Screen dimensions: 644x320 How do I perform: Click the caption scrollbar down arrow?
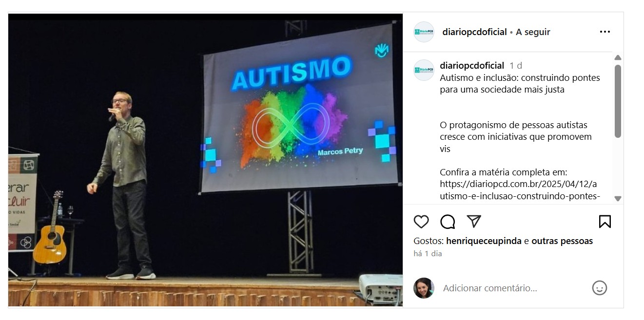pos(618,198)
